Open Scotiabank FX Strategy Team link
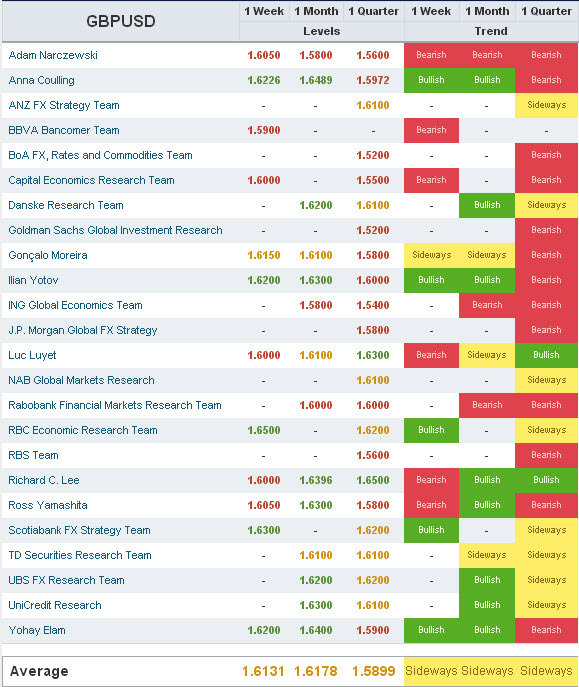579x687 pixels. pos(79,530)
